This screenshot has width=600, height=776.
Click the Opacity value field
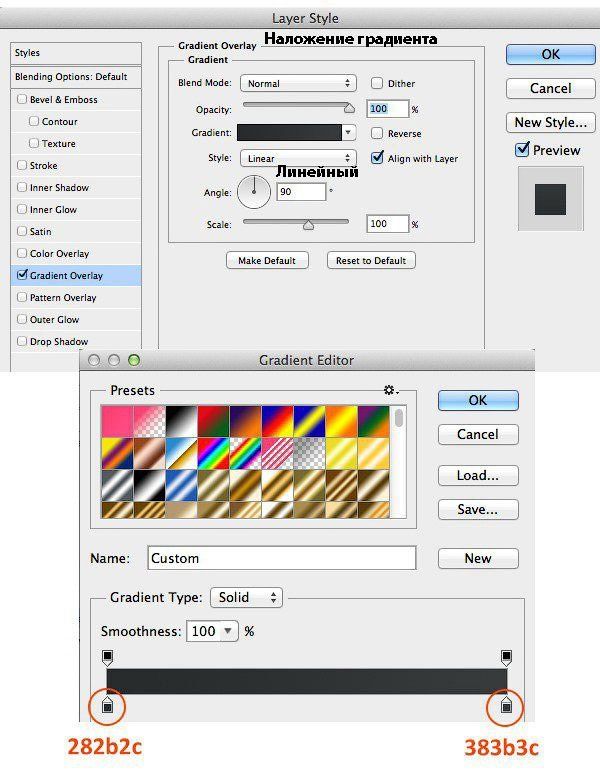tap(388, 109)
